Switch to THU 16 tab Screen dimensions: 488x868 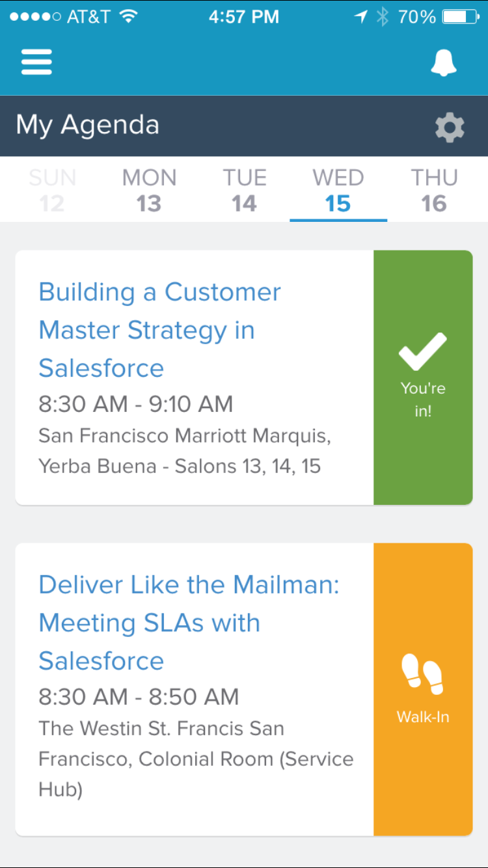[x=434, y=190]
